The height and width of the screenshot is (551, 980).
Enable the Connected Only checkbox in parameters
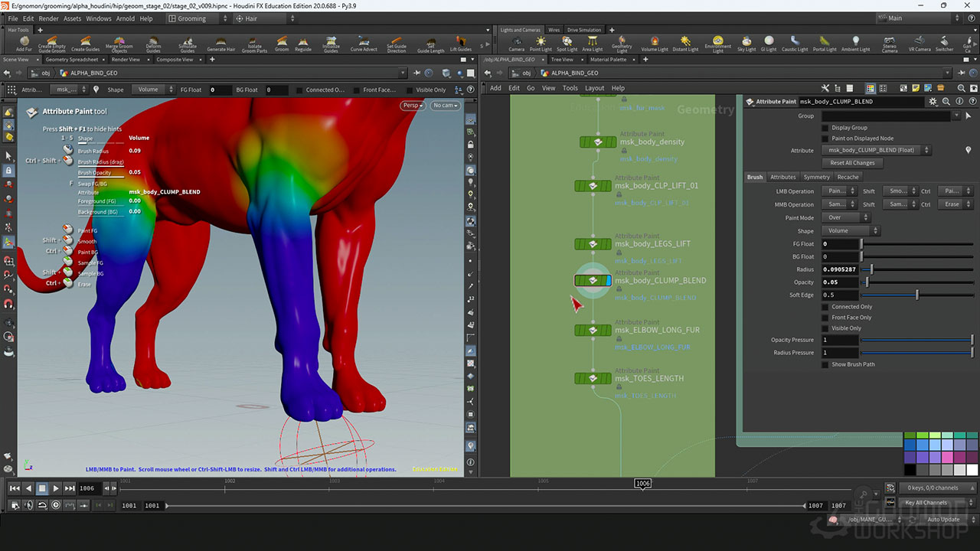point(825,307)
